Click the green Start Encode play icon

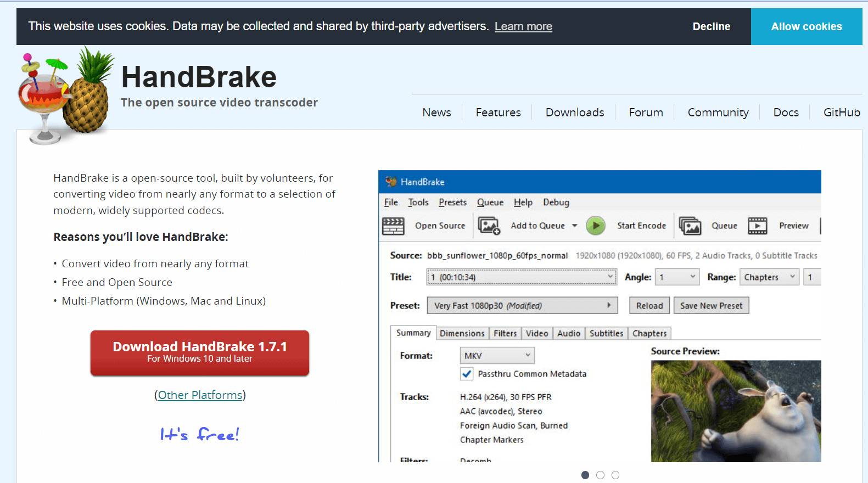click(595, 226)
